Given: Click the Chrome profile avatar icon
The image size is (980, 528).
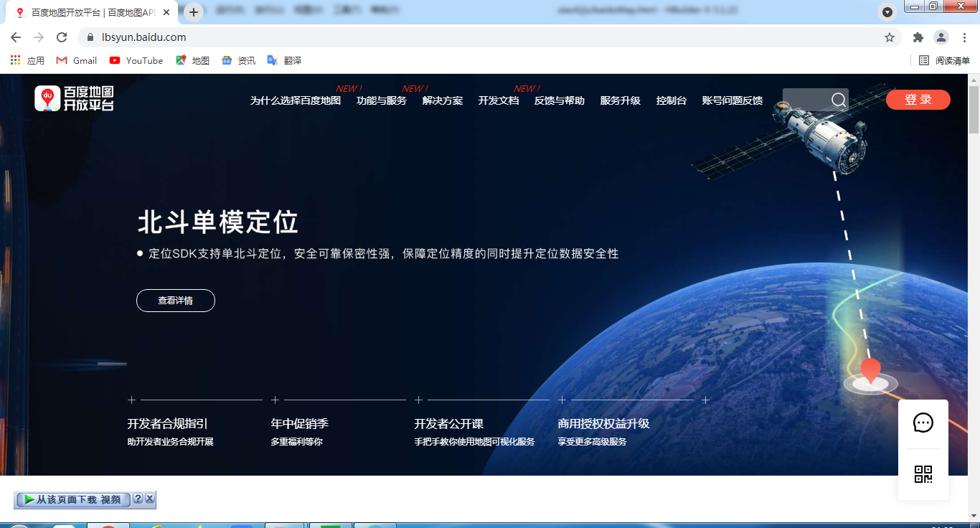Looking at the screenshot, I should (941, 37).
